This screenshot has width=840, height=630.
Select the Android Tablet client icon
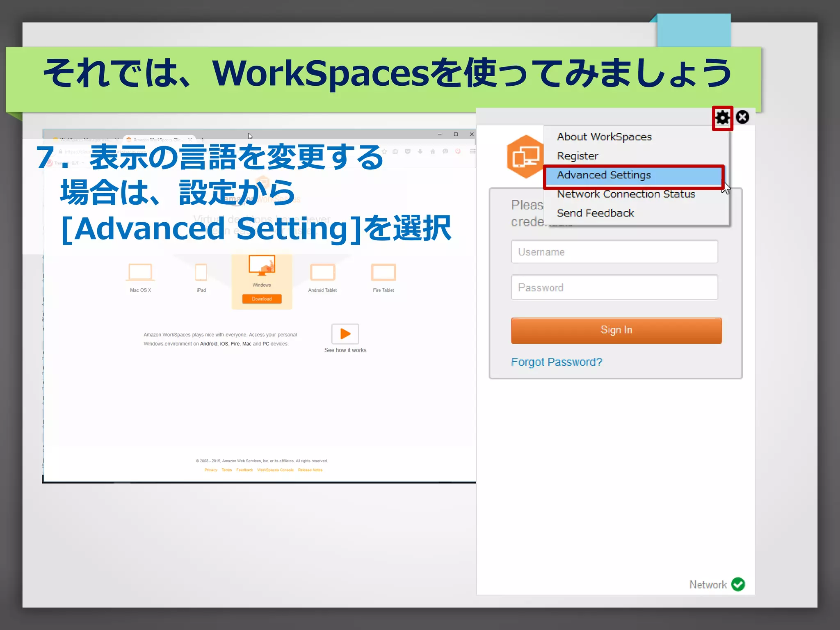tap(322, 272)
